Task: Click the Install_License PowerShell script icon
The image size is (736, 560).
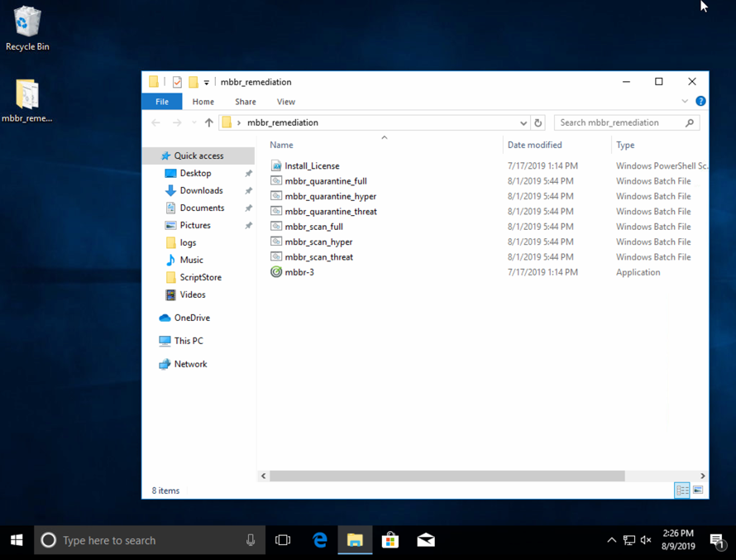Action: point(276,165)
